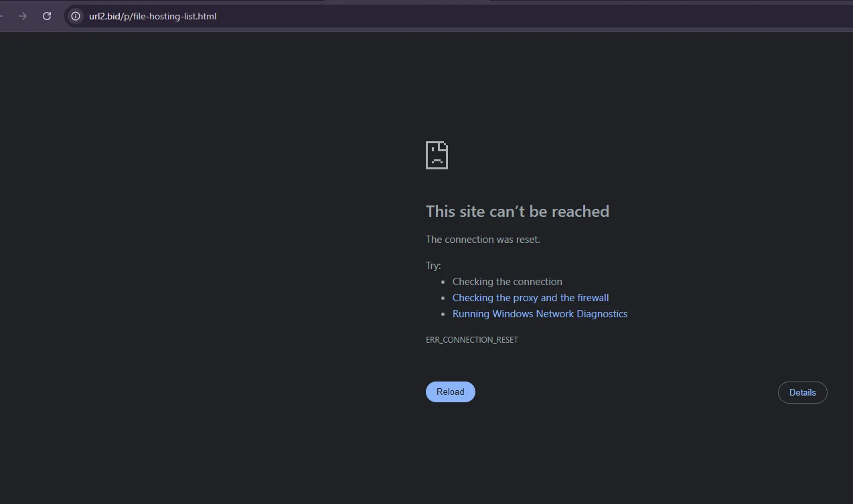Click the url2.bid address bar text
This screenshot has width=853, height=504.
[153, 16]
